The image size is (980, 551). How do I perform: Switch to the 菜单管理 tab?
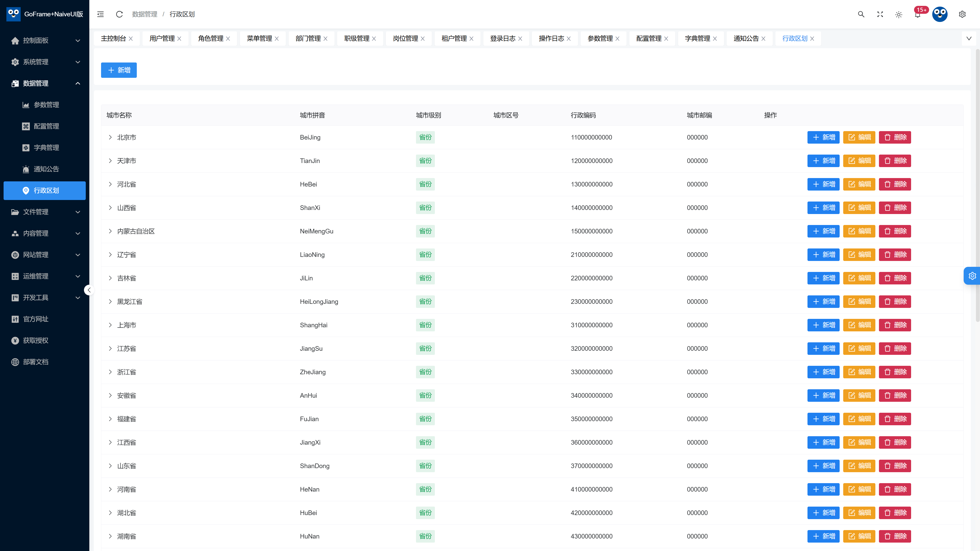(260, 39)
